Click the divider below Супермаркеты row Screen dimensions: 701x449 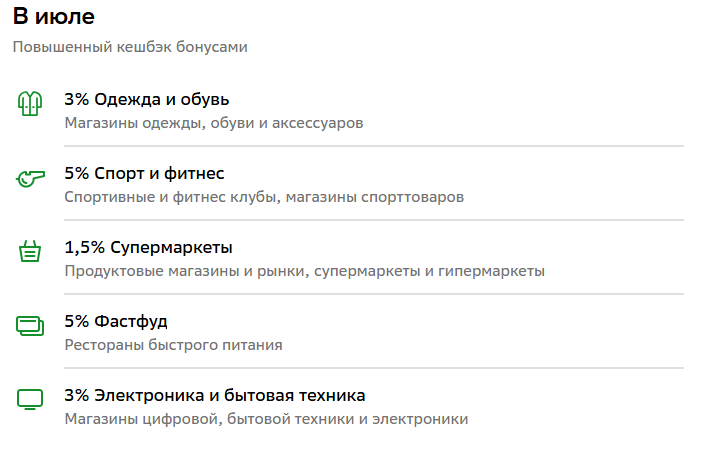pos(374,294)
